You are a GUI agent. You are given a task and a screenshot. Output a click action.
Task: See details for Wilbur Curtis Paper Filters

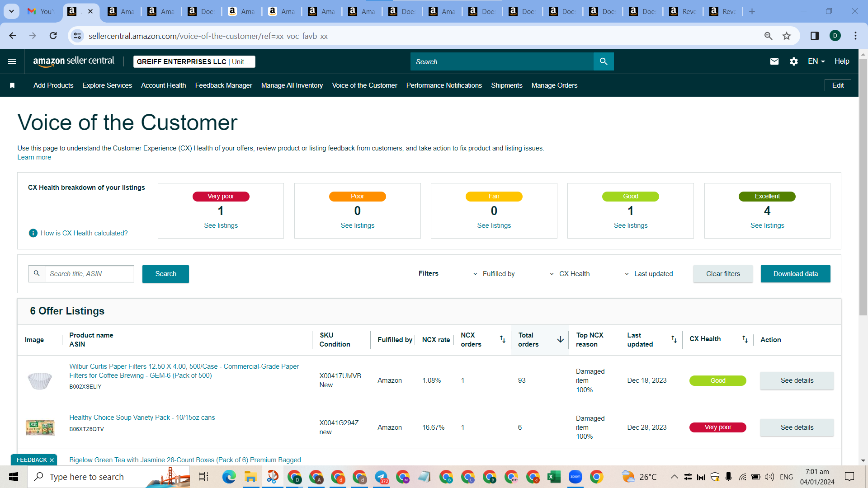[797, 380]
